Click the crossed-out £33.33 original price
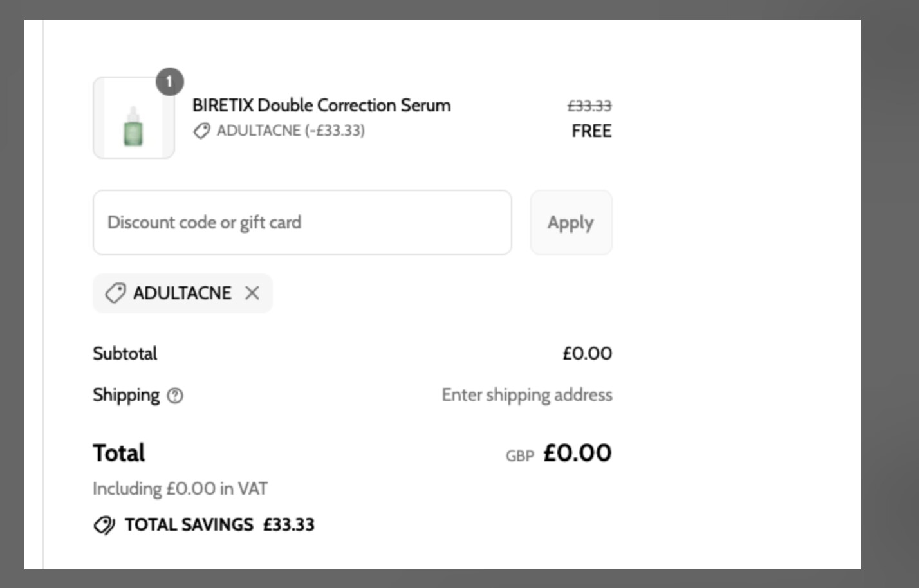The image size is (919, 588). coord(589,106)
